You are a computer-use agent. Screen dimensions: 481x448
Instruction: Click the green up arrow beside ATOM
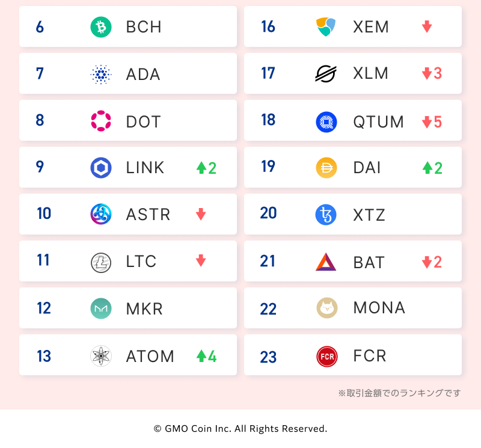pos(201,356)
